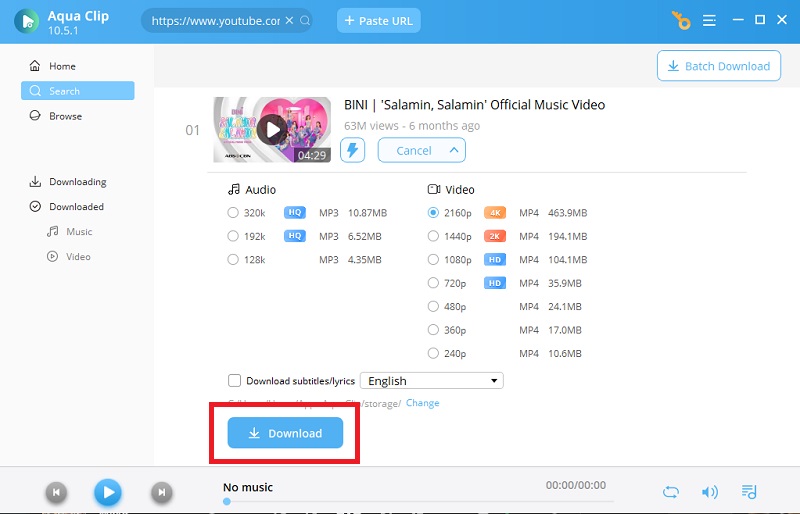Click Cancel text in the Cancel button
Image resolution: width=800 pixels, height=514 pixels.
[414, 151]
